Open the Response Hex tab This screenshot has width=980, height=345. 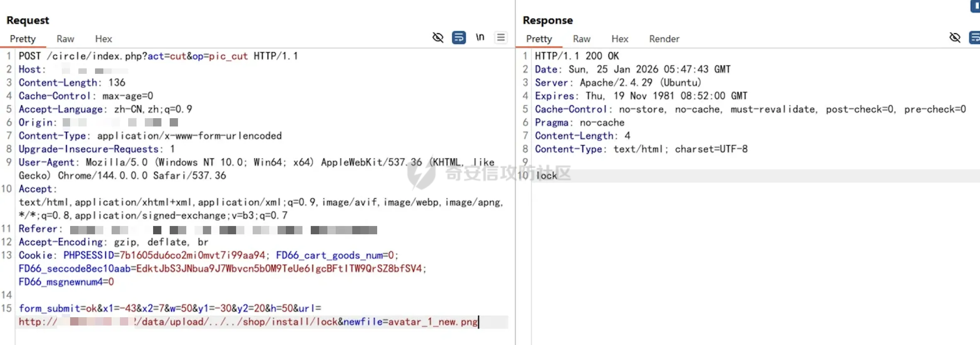[x=619, y=39]
